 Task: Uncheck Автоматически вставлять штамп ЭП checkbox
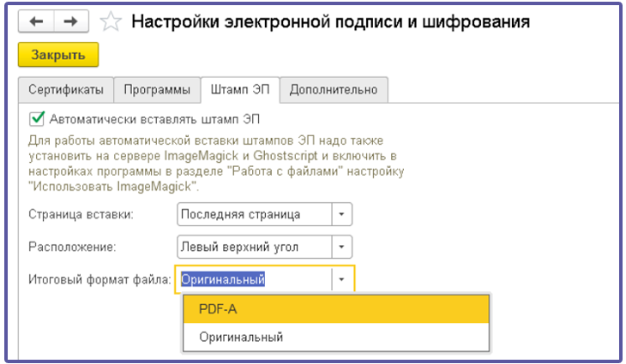36,118
